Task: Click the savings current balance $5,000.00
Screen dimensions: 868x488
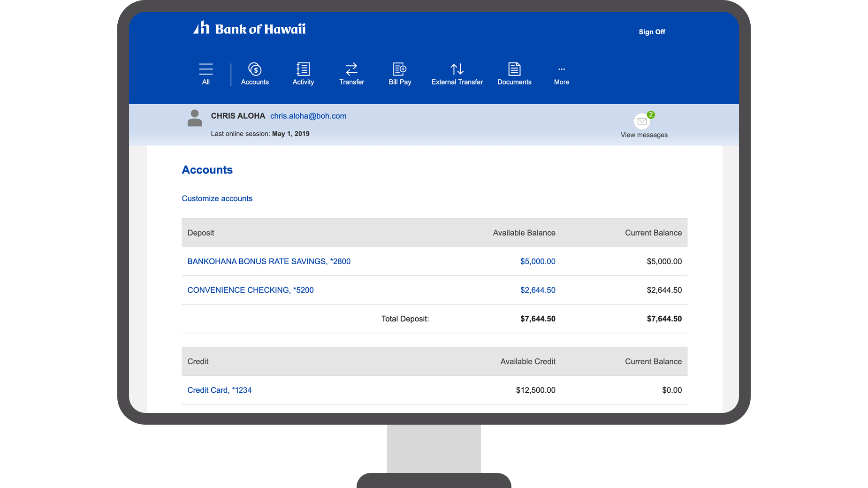Action: [664, 261]
